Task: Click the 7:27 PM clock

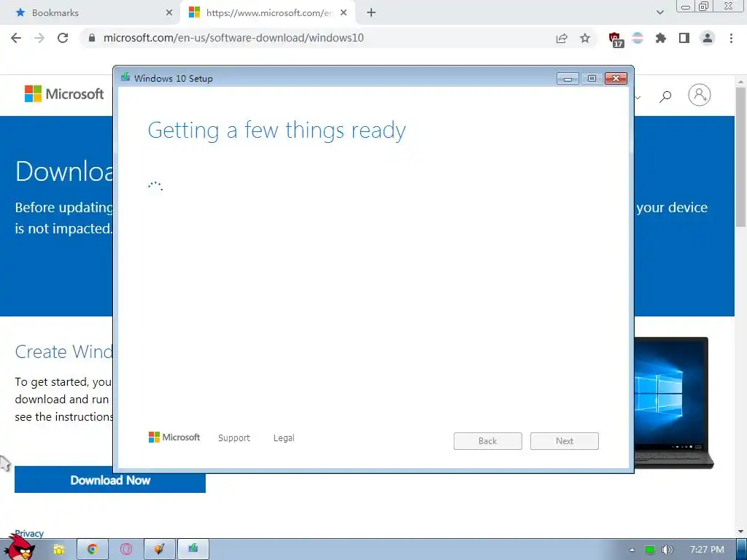Action: 707,550
